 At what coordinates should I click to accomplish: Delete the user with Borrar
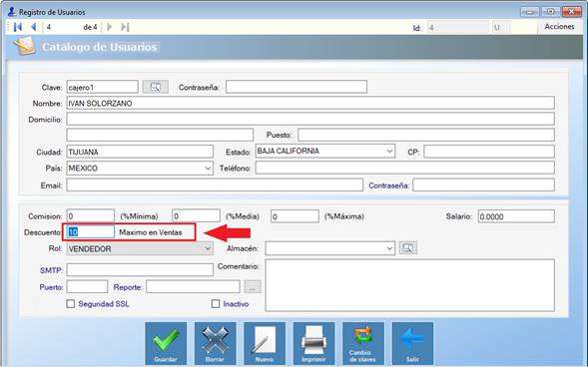coord(216,344)
